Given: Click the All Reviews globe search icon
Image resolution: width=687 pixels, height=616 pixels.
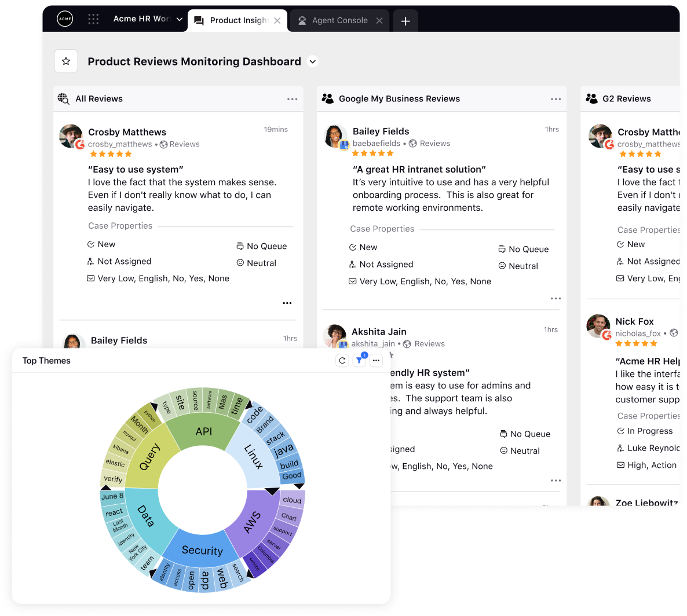Looking at the screenshot, I should 64,99.
